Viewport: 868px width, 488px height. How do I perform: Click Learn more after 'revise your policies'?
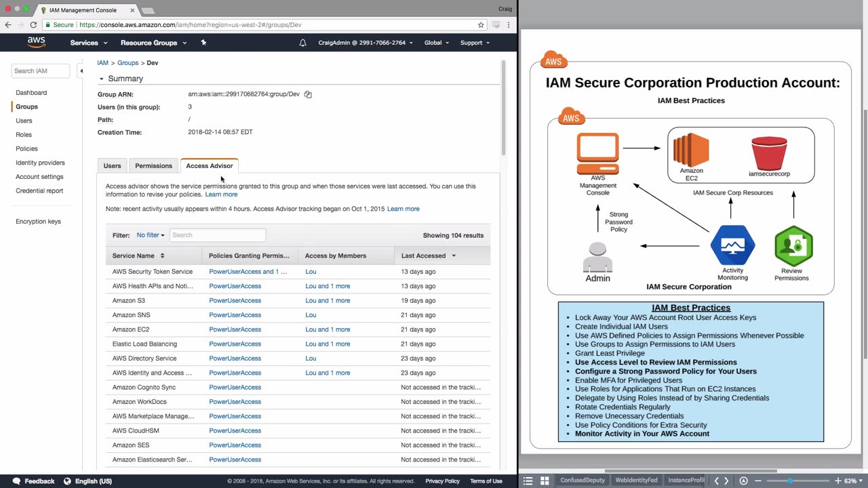coord(221,195)
